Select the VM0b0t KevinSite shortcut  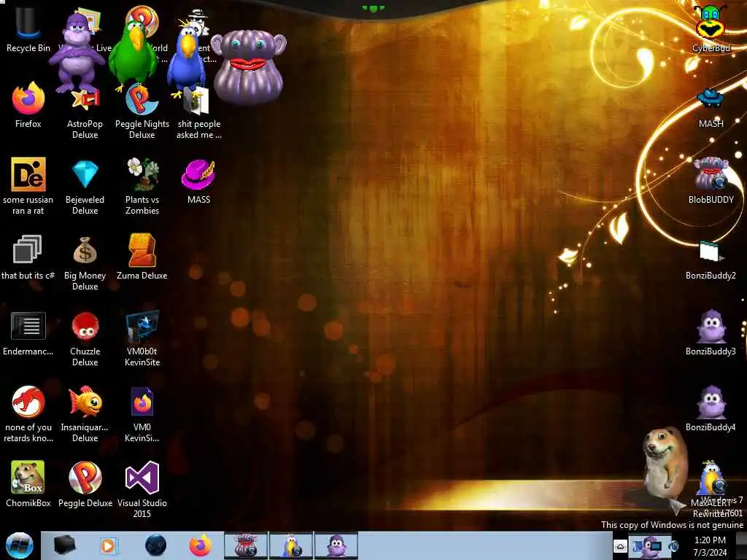click(x=142, y=339)
